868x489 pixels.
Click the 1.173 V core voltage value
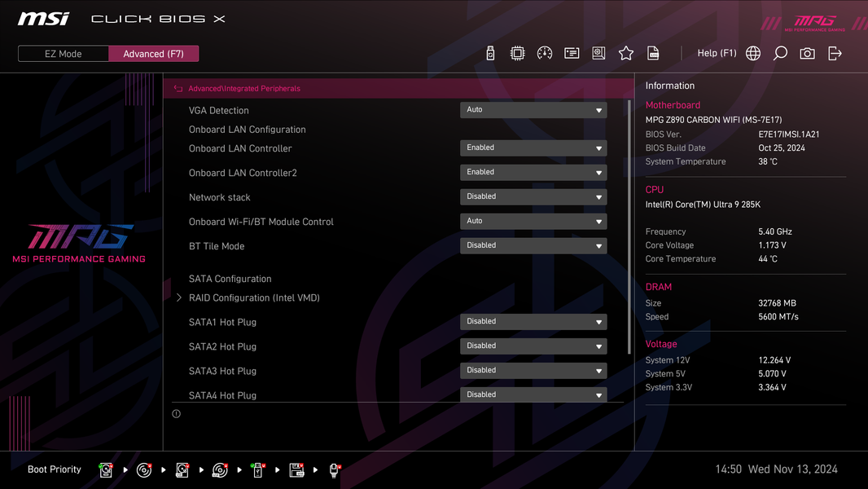pos(772,245)
